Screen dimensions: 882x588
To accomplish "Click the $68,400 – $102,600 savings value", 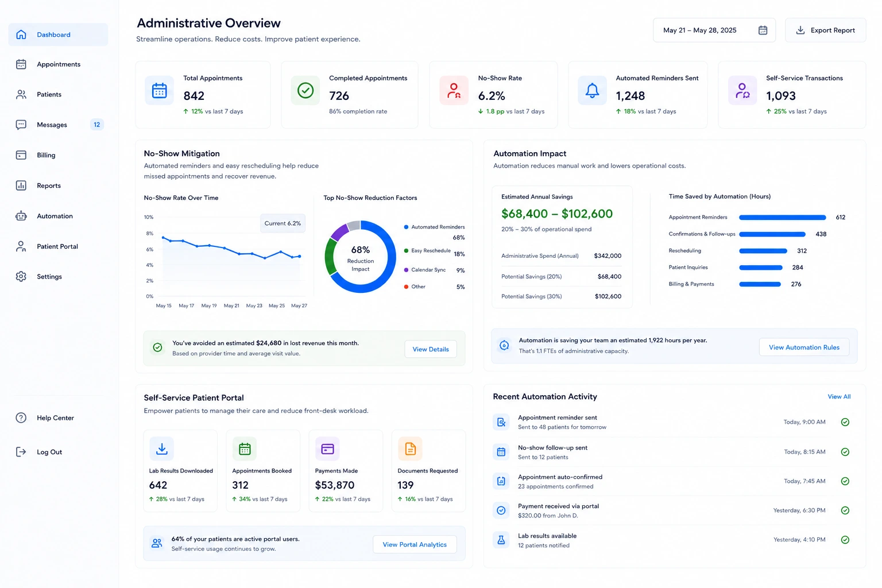I will coord(557,214).
